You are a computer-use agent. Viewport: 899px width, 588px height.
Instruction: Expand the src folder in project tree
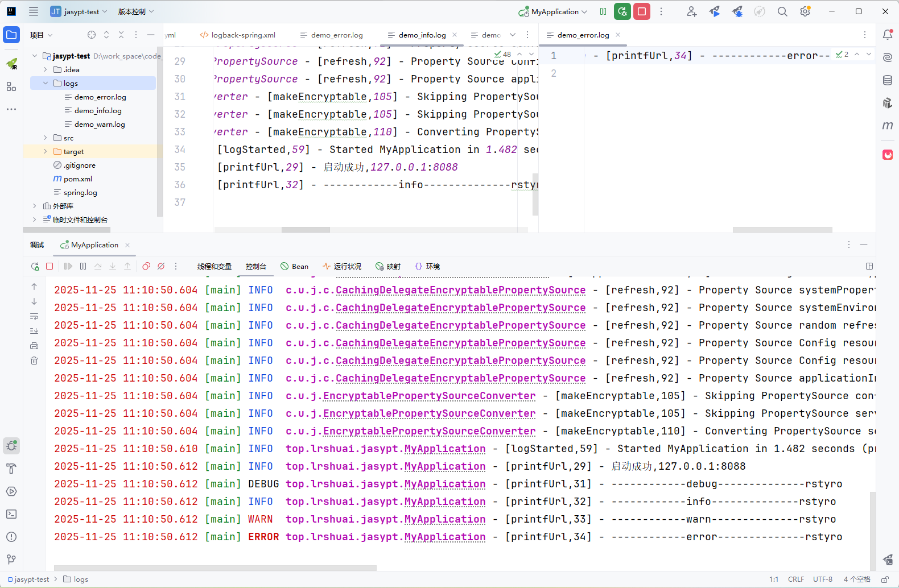pyautogui.click(x=46, y=138)
